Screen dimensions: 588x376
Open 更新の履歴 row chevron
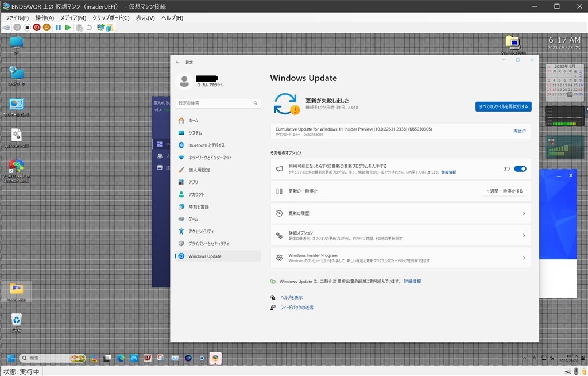[524, 213]
